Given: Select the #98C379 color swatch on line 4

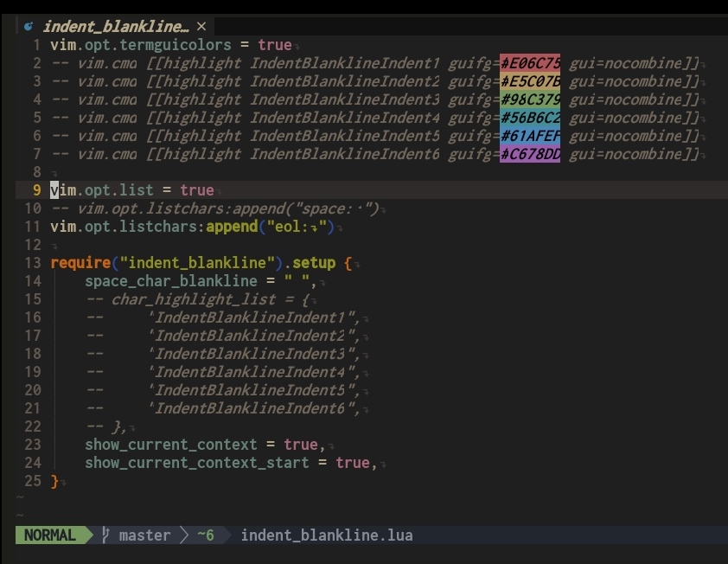Looking at the screenshot, I should (x=528, y=99).
